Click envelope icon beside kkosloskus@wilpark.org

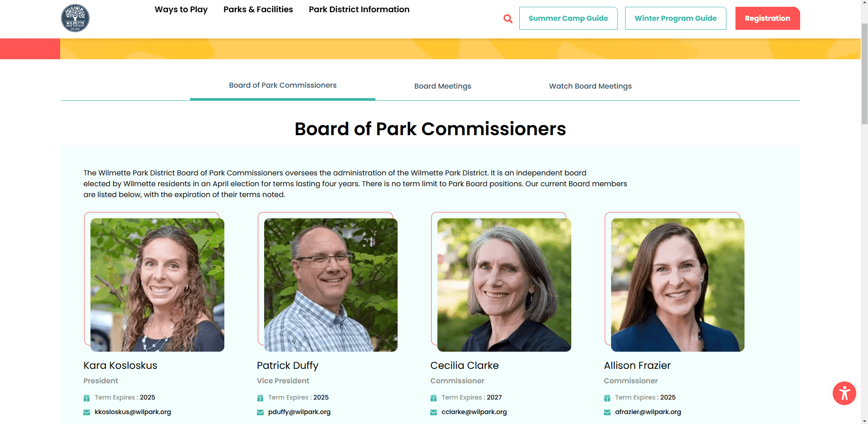point(86,412)
